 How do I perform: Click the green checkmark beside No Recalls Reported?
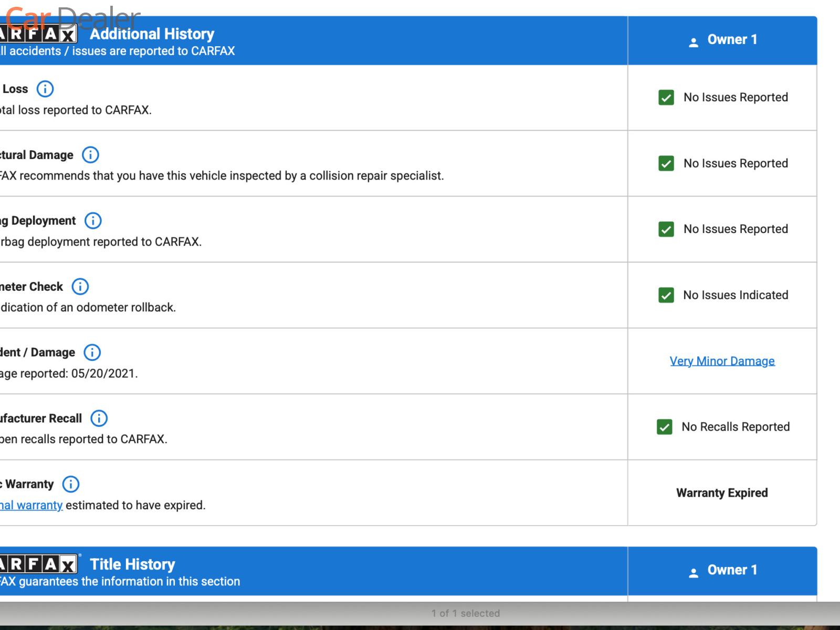click(x=665, y=427)
